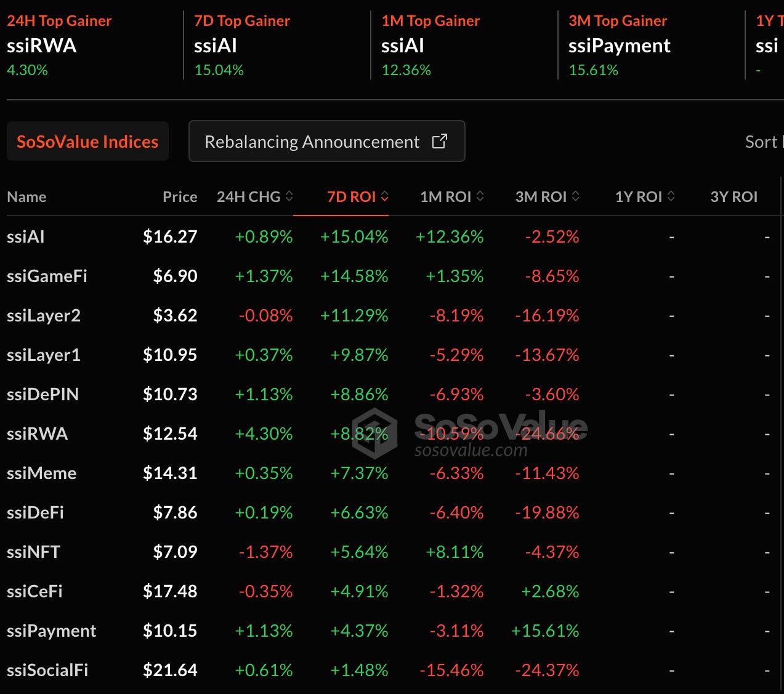Image resolution: width=784 pixels, height=694 pixels.
Task: Click +15.61% 3M ROI in ssiPayment row
Action: 545,631
